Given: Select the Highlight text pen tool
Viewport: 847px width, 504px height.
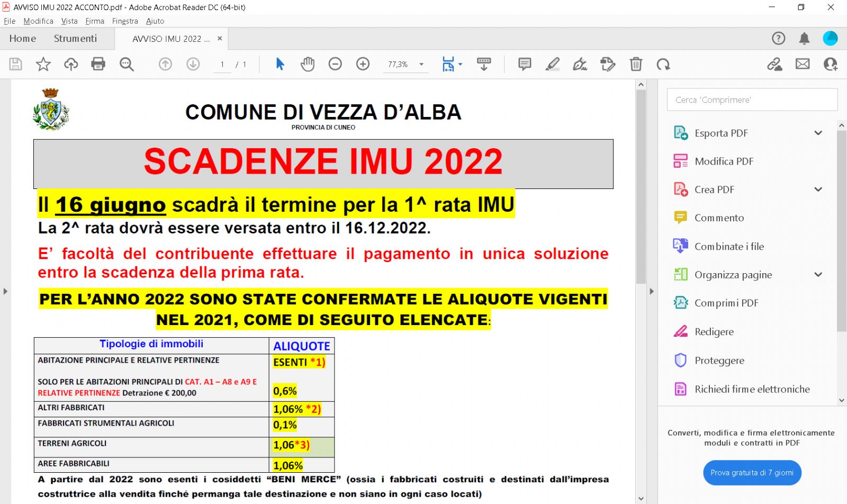Looking at the screenshot, I should pyautogui.click(x=552, y=64).
